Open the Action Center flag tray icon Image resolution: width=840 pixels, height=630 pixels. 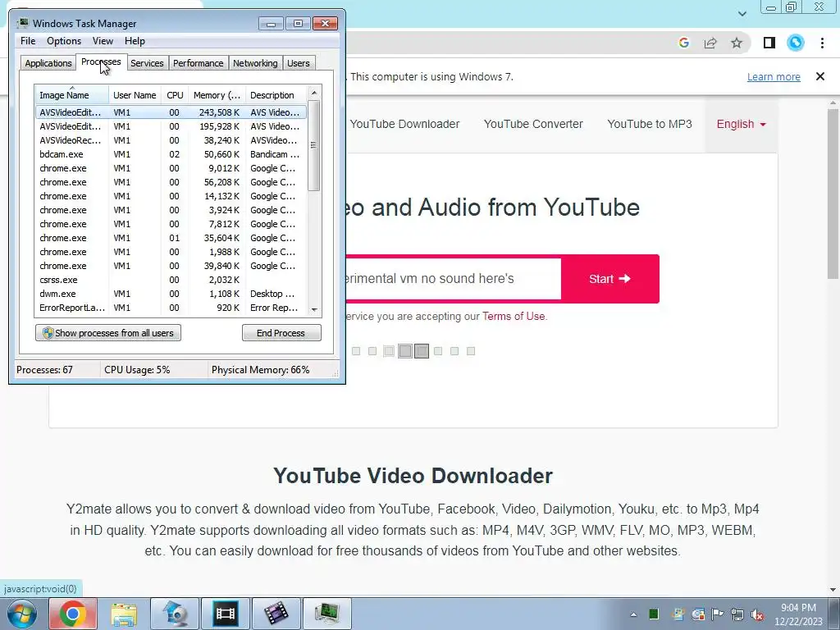point(717,614)
